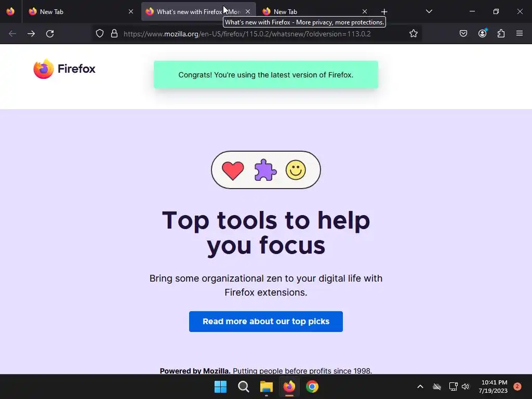Show hidden system tray icons
The width and height of the screenshot is (532, 399).
click(420, 387)
